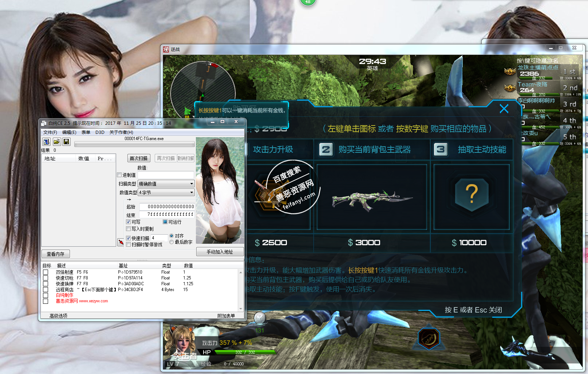The image size is (588, 374).
Task: Click the backpack rifle weapon image
Action: pos(371,198)
